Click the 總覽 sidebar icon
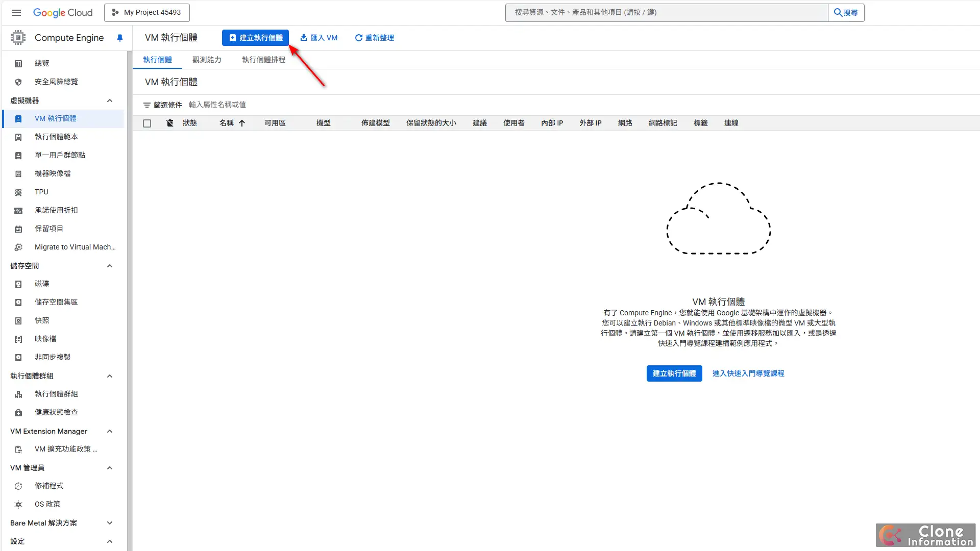This screenshot has height=551, width=980. [x=18, y=63]
